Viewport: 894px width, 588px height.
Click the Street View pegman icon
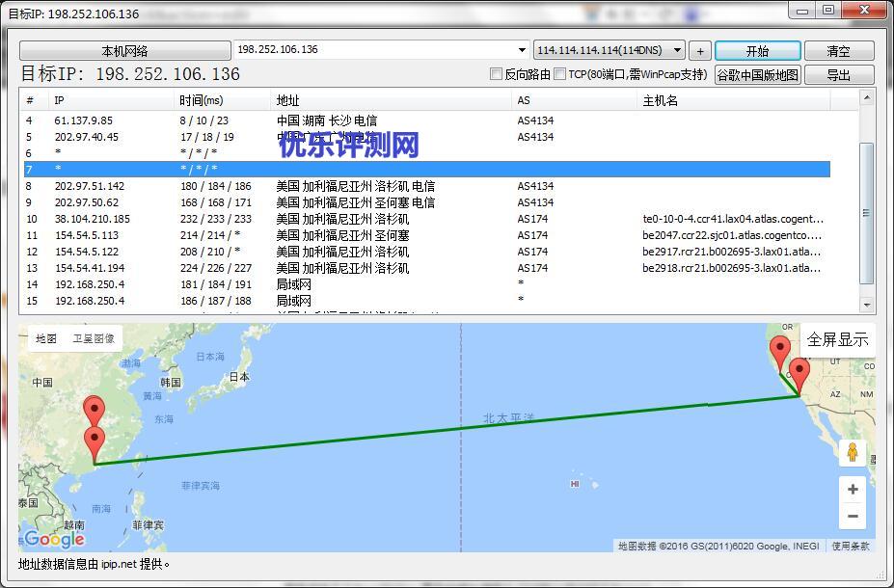[852, 452]
